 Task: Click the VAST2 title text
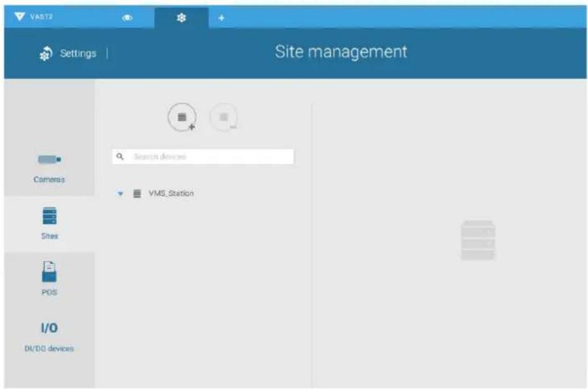41,17
